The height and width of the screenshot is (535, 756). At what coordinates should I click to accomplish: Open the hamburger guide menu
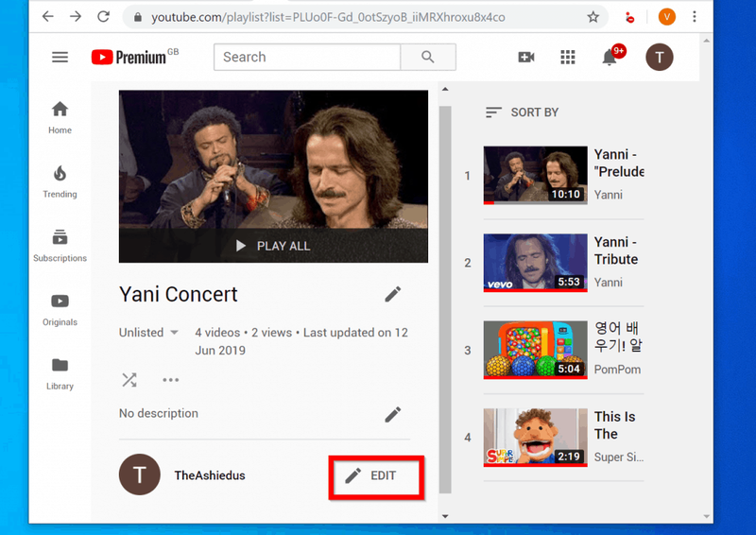pos(60,58)
